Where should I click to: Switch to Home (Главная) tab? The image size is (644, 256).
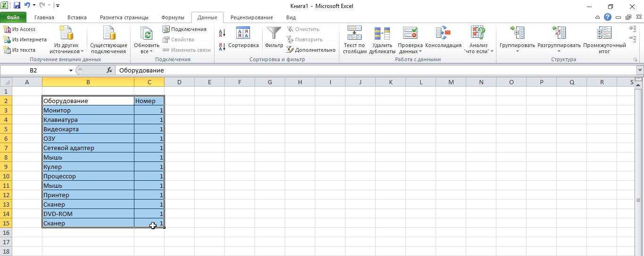coord(44,17)
